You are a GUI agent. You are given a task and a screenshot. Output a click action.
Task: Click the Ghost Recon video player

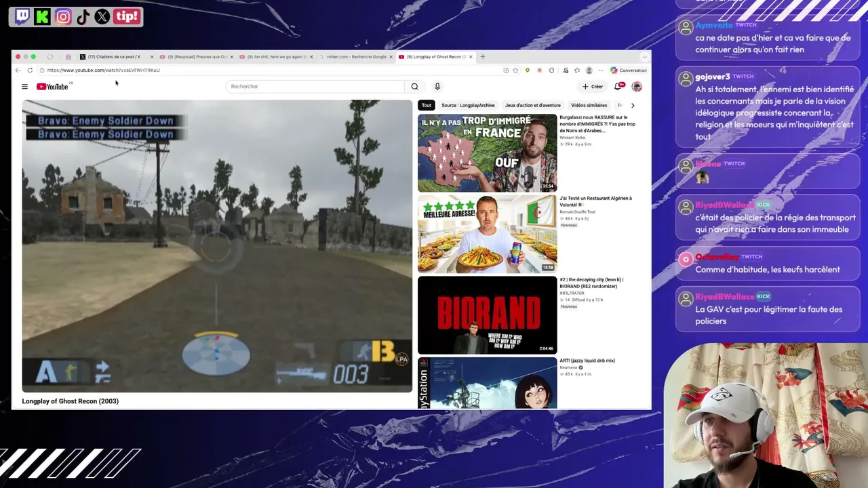(217, 246)
